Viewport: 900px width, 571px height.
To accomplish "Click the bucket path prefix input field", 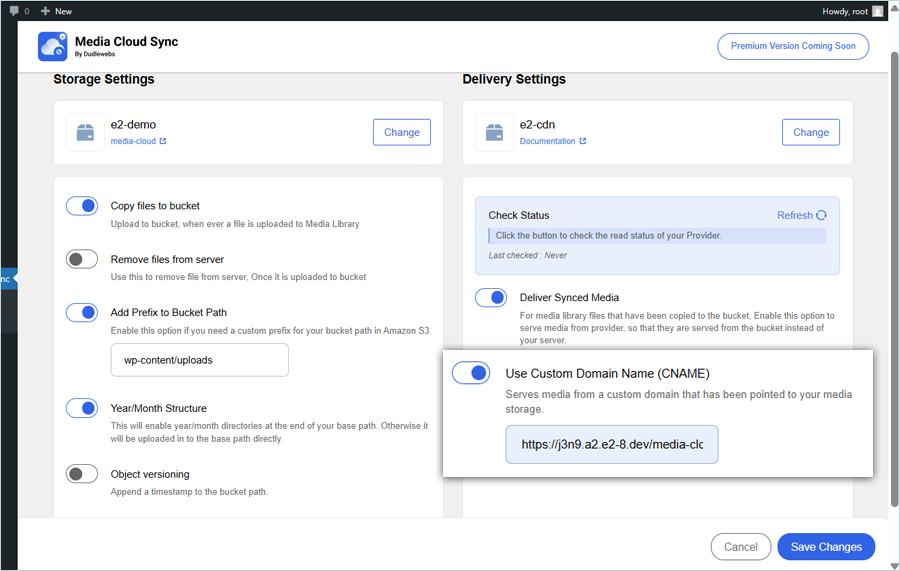I will pyautogui.click(x=199, y=360).
